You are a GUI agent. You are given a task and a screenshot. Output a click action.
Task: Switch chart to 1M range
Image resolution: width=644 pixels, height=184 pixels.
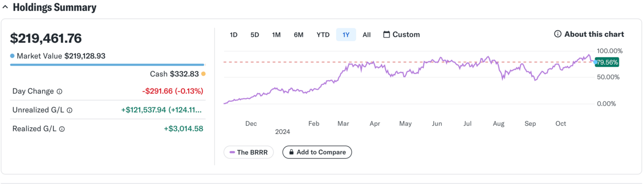276,35
